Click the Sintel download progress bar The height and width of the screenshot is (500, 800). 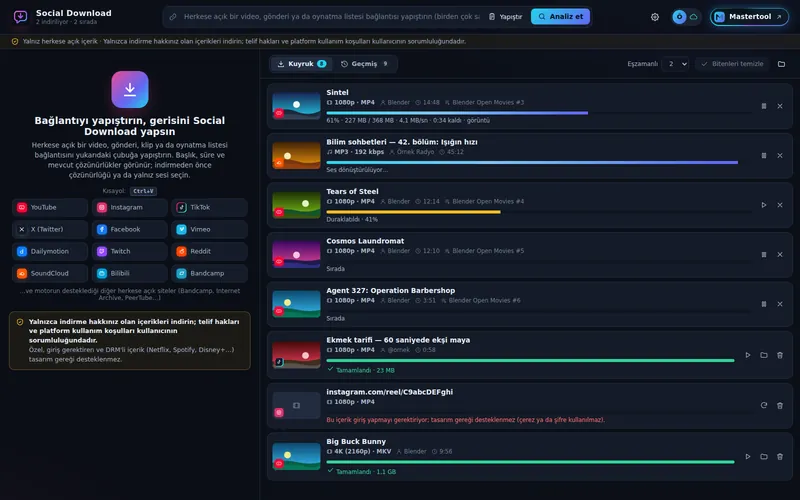(538, 113)
